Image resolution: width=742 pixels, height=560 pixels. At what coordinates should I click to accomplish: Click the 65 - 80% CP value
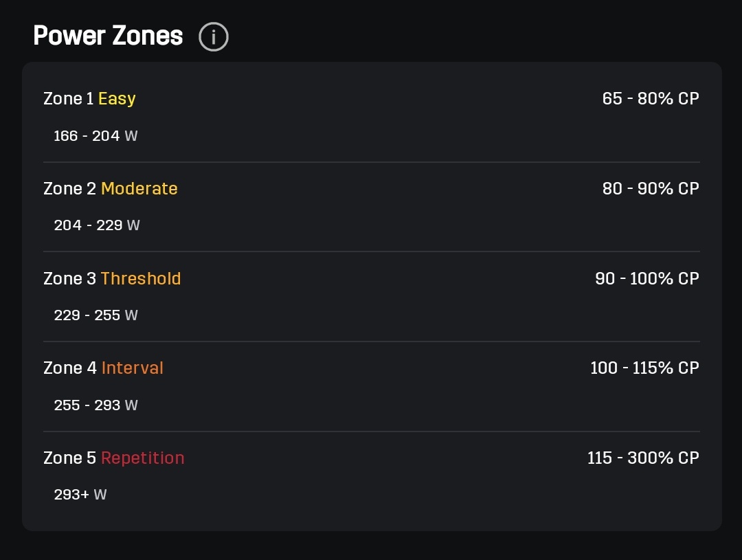tap(650, 99)
